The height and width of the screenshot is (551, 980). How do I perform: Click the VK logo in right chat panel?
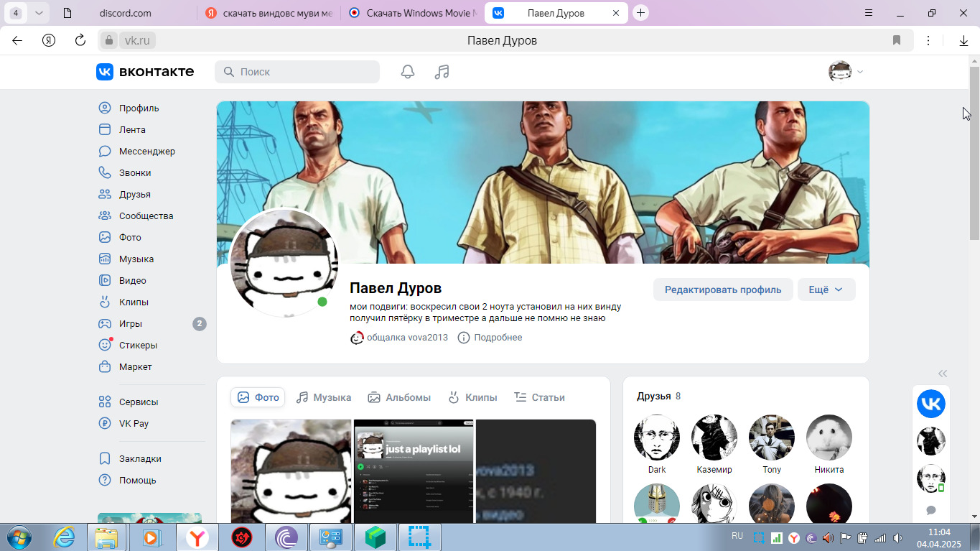point(930,404)
